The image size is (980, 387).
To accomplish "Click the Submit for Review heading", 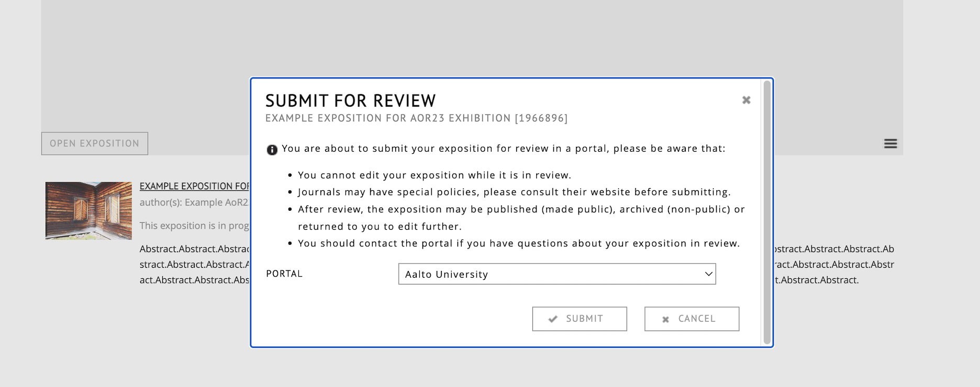I will tap(350, 100).
